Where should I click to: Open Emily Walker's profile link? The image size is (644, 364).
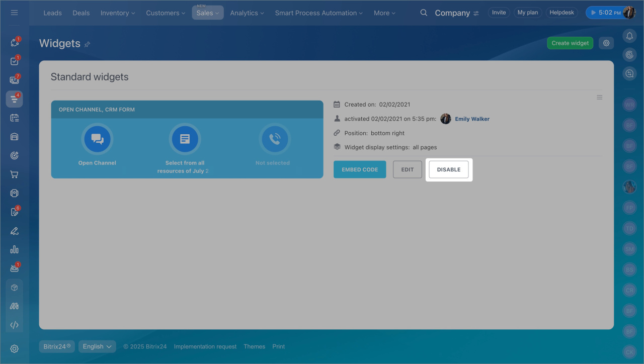point(472,119)
